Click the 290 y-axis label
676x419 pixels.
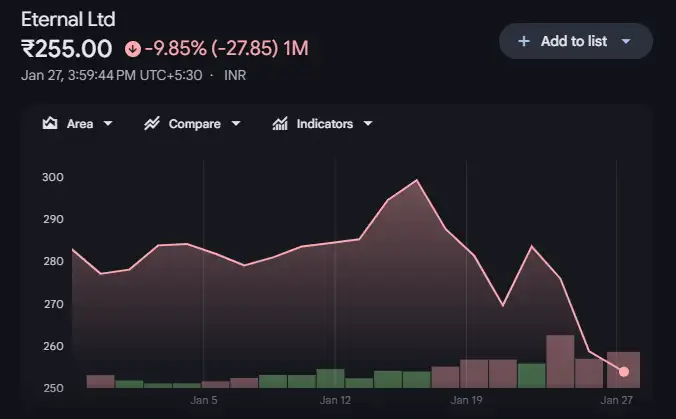(x=53, y=219)
